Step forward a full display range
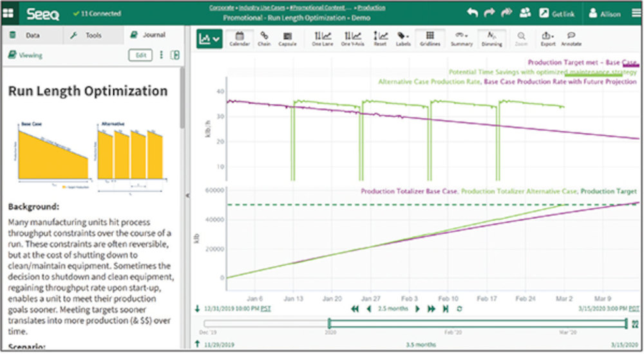The image size is (644, 354). (431, 309)
